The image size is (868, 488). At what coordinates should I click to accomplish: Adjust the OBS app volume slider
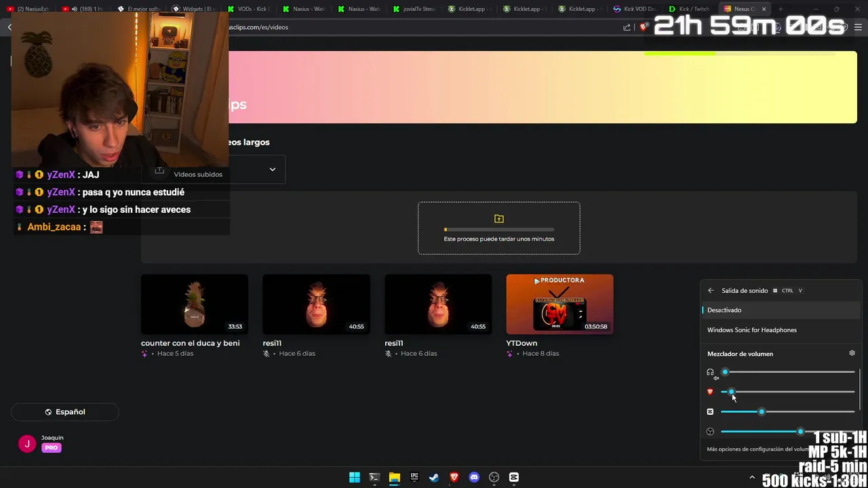coord(787,432)
